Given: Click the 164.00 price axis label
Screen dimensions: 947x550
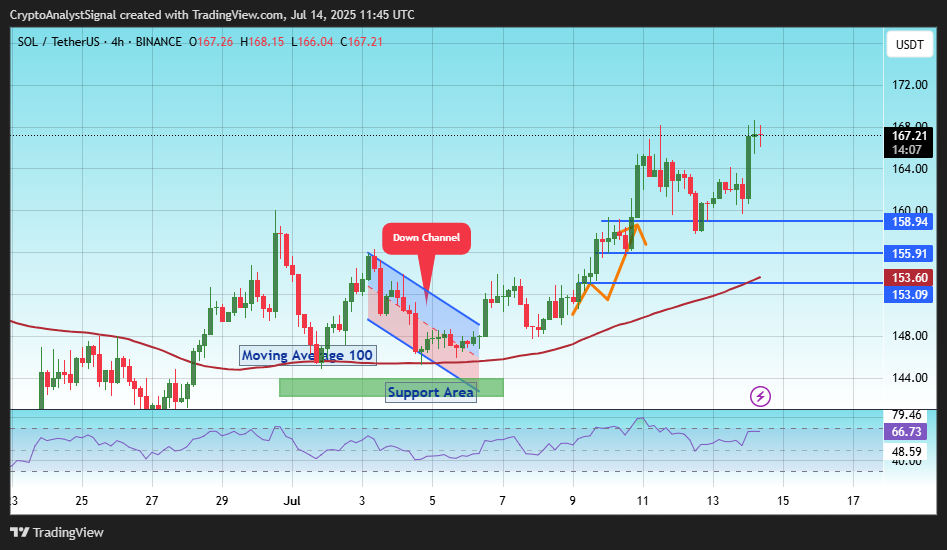Looking at the screenshot, I should [910, 169].
